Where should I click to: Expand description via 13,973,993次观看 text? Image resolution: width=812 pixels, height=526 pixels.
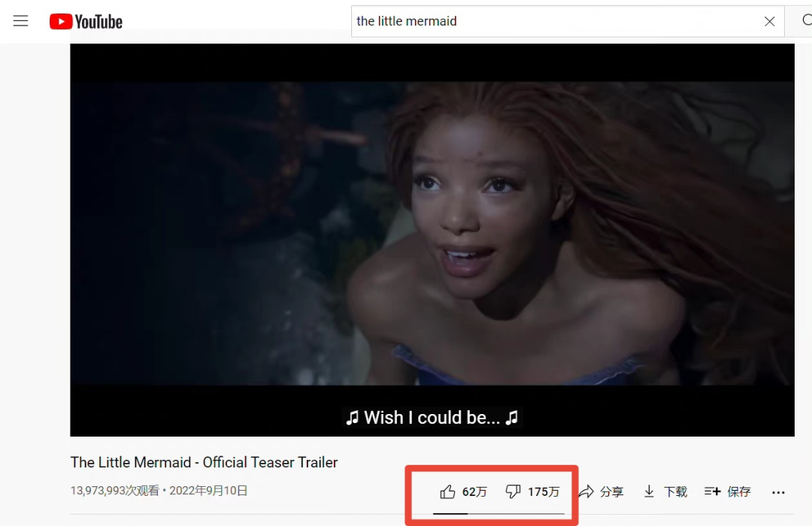click(x=115, y=490)
